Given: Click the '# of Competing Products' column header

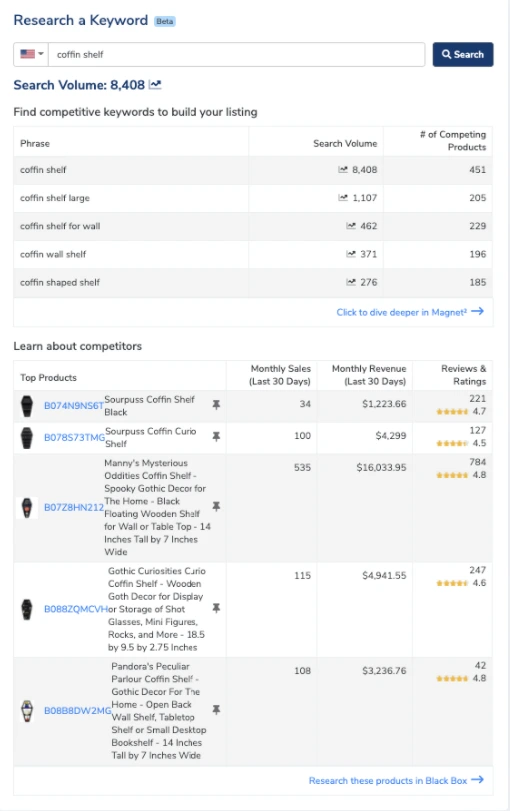Looking at the screenshot, I should [453, 141].
